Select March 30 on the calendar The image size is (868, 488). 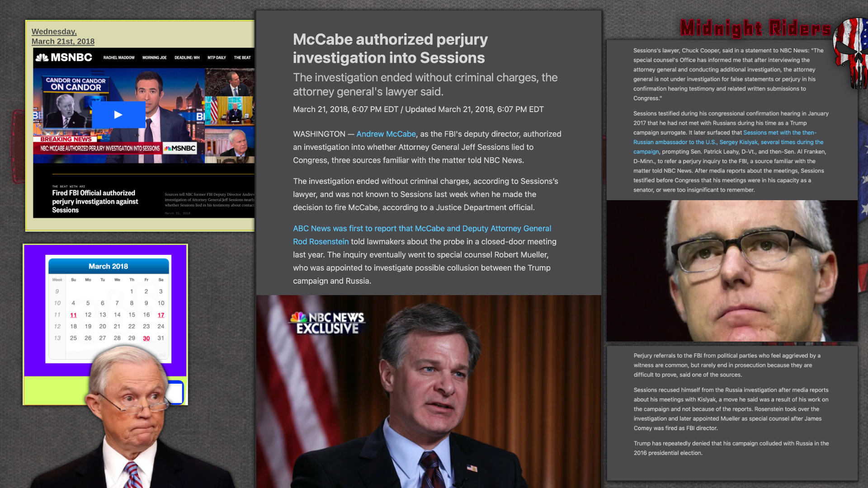click(146, 338)
